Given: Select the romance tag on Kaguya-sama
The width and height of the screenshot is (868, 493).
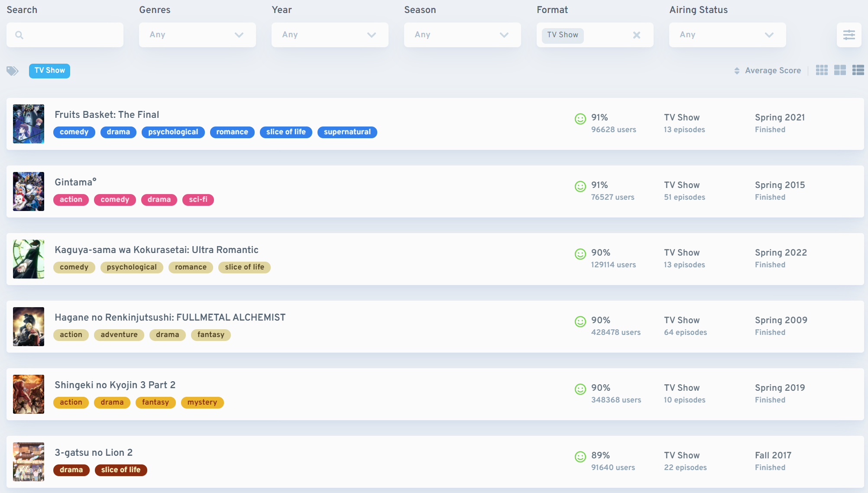Looking at the screenshot, I should [191, 267].
